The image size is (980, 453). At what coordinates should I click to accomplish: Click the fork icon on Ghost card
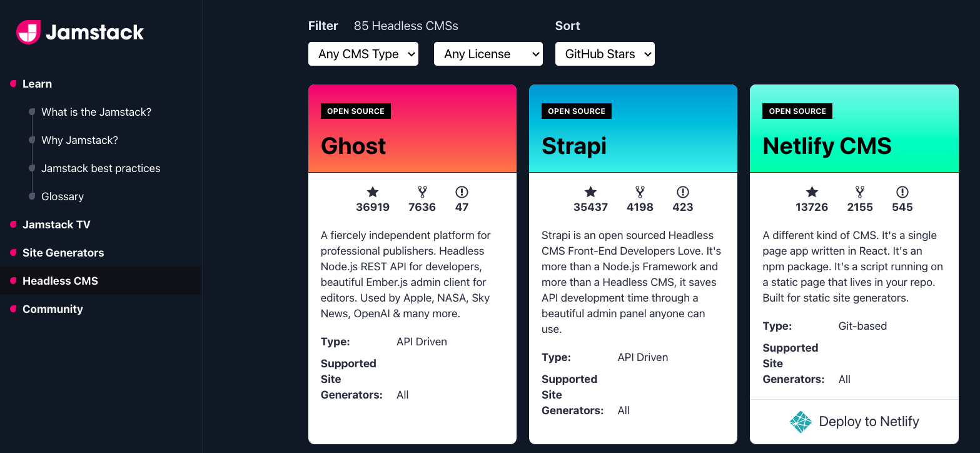tap(422, 192)
